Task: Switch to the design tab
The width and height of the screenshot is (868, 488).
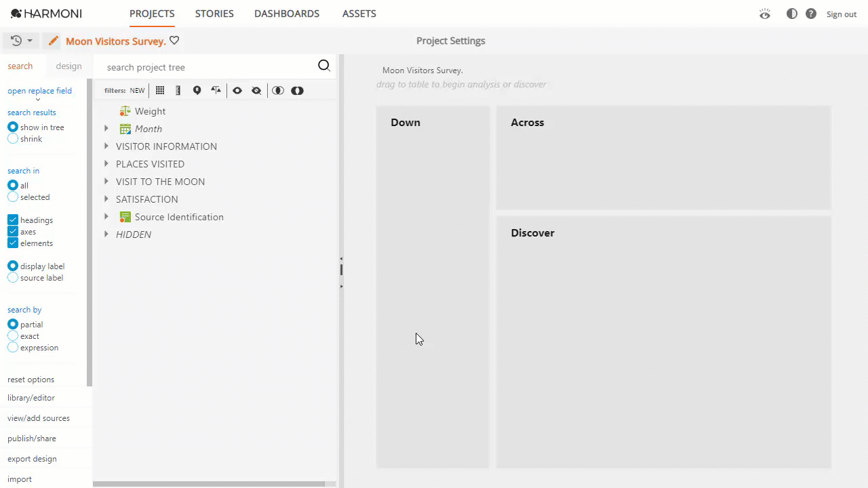Action: 68,66
